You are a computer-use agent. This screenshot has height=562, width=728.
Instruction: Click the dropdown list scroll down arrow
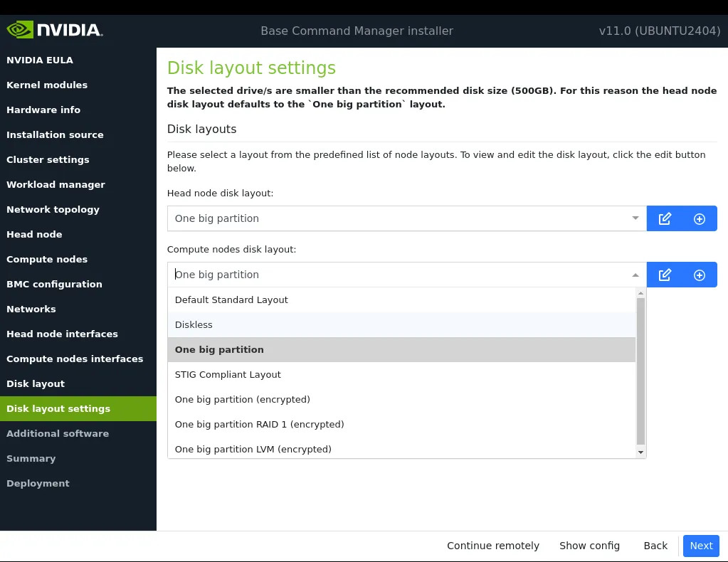(x=640, y=452)
